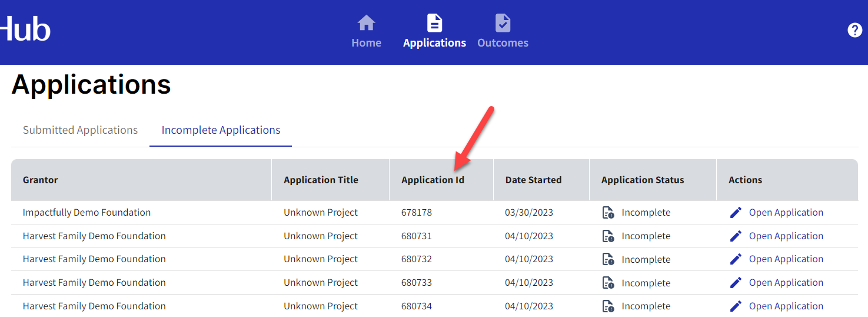Viewport: 868px width, 317px height.
Task: Select the Impactfully Demo Foundation row
Action: pyautogui.click(x=434, y=213)
